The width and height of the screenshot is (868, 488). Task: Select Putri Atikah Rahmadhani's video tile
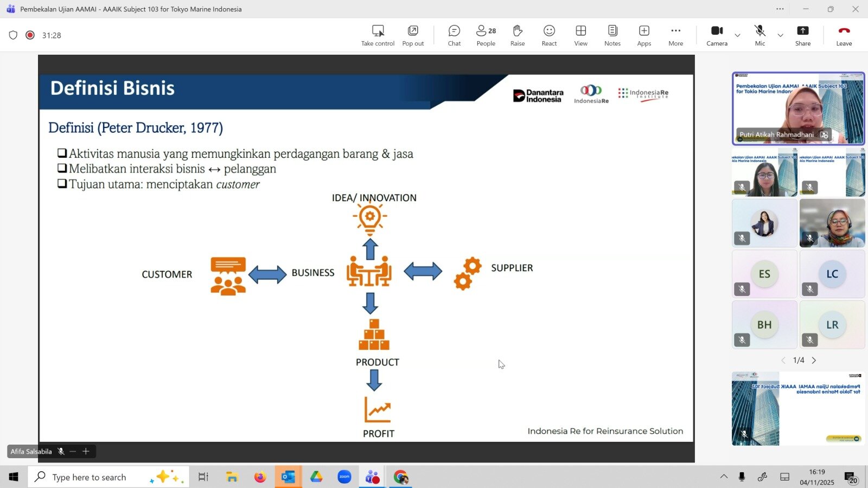798,108
